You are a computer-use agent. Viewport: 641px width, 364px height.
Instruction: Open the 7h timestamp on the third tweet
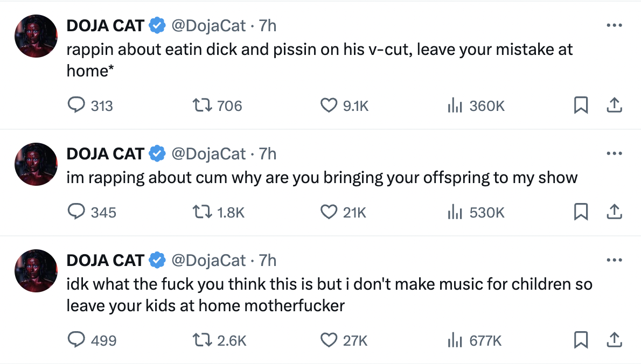click(x=268, y=261)
